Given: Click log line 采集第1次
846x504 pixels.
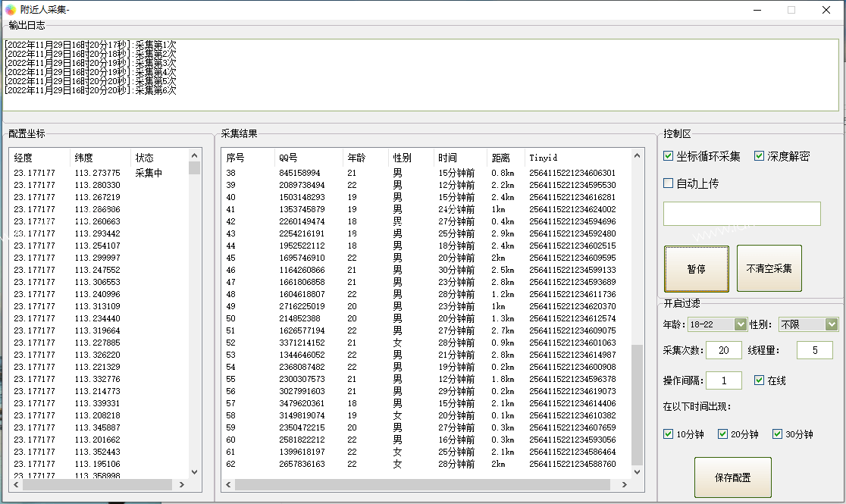Looking at the screenshot, I should point(90,45).
